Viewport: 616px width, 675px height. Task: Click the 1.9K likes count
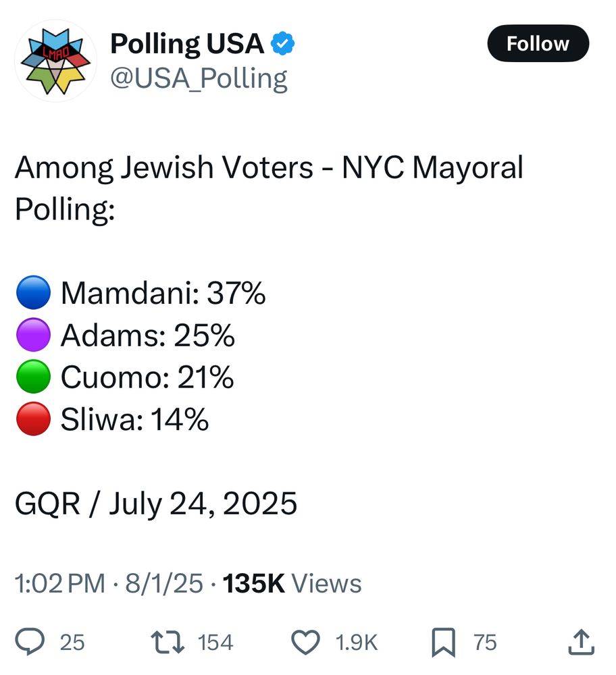pyautogui.click(x=356, y=643)
